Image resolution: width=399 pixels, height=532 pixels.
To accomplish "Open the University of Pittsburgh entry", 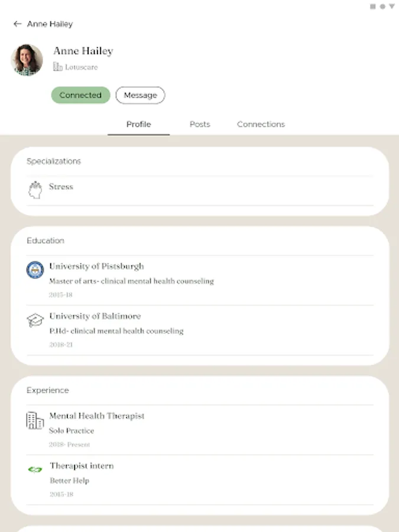I will click(x=96, y=267).
